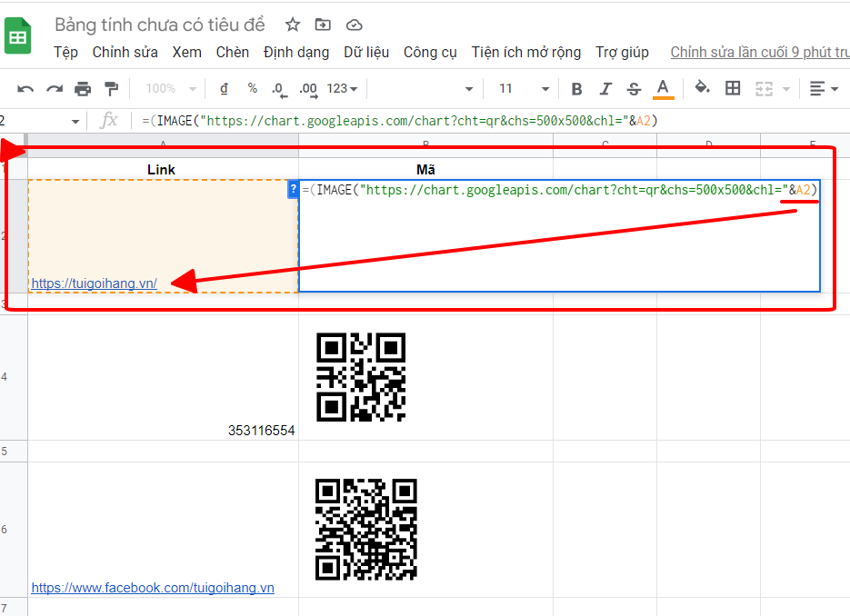Open the Google Sheets home icon

(x=18, y=36)
